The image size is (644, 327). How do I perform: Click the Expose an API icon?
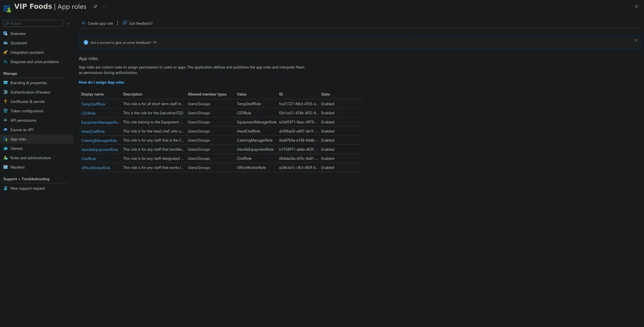[5, 130]
